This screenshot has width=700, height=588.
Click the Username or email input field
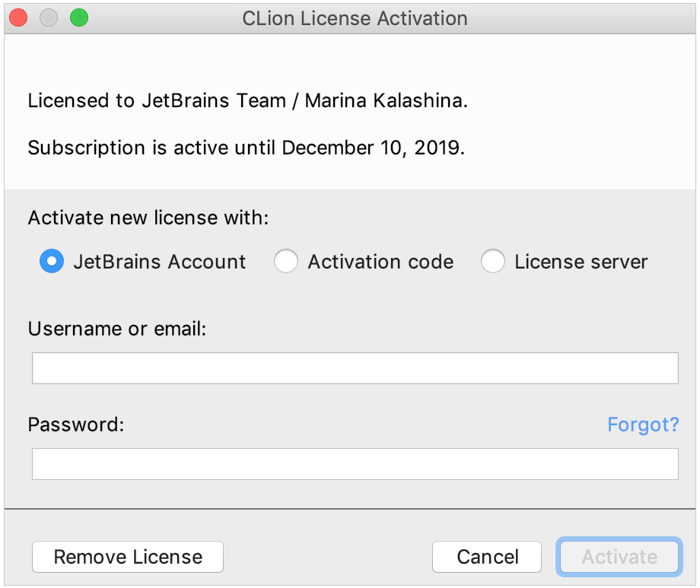355,368
